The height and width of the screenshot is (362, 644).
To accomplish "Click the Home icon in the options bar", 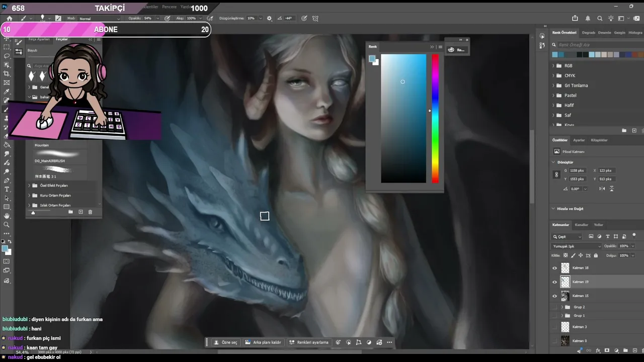I will (x=9, y=18).
